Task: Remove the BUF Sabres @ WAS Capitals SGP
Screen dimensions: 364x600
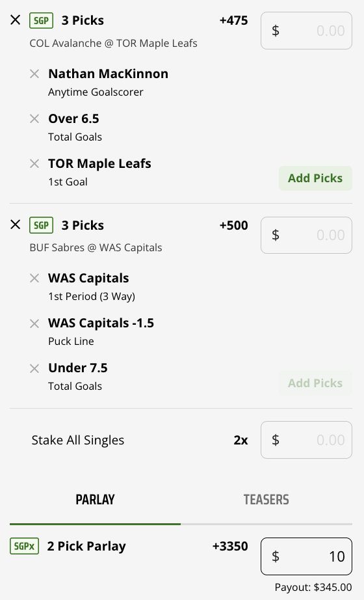Action: tap(16, 225)
